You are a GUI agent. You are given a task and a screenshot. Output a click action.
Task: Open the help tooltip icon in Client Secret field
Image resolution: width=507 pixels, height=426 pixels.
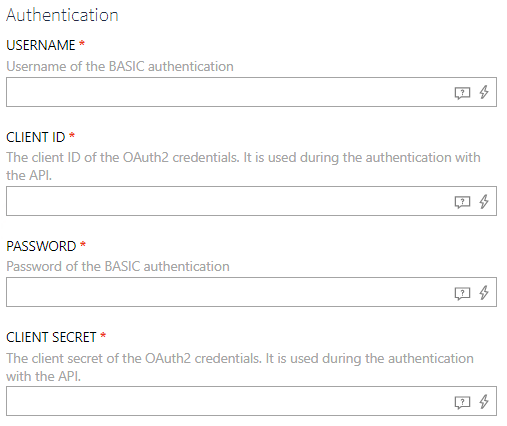click(462, 402)
